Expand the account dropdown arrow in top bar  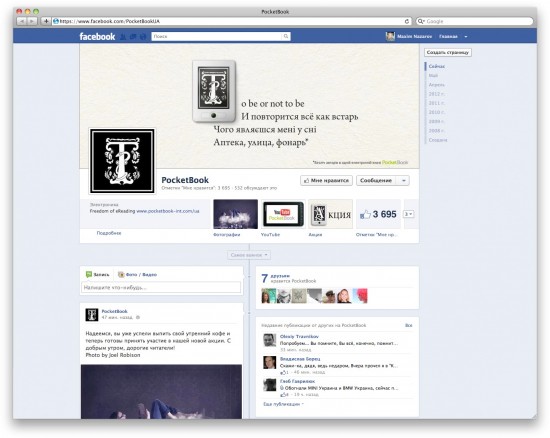point(466,36)
